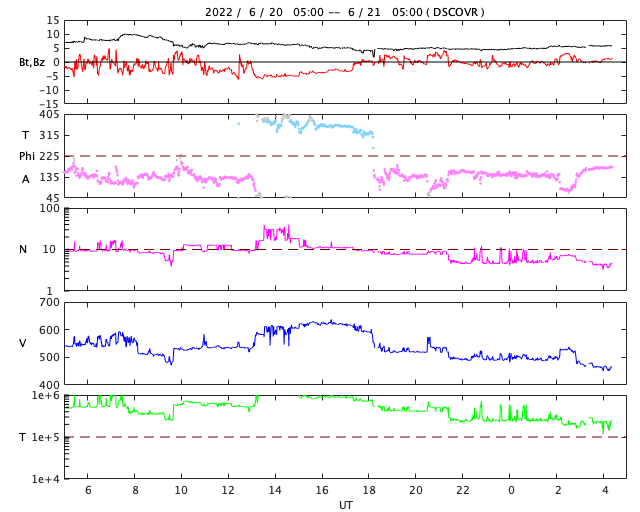Click the '16' tick label on the time axis
640x512 pixels.
click(322, 490)
